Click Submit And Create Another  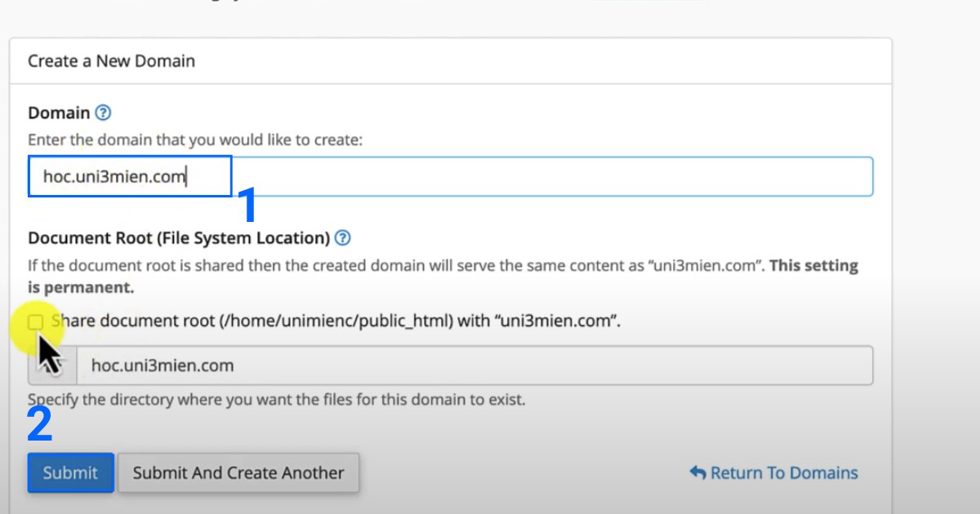click(238, 472)
